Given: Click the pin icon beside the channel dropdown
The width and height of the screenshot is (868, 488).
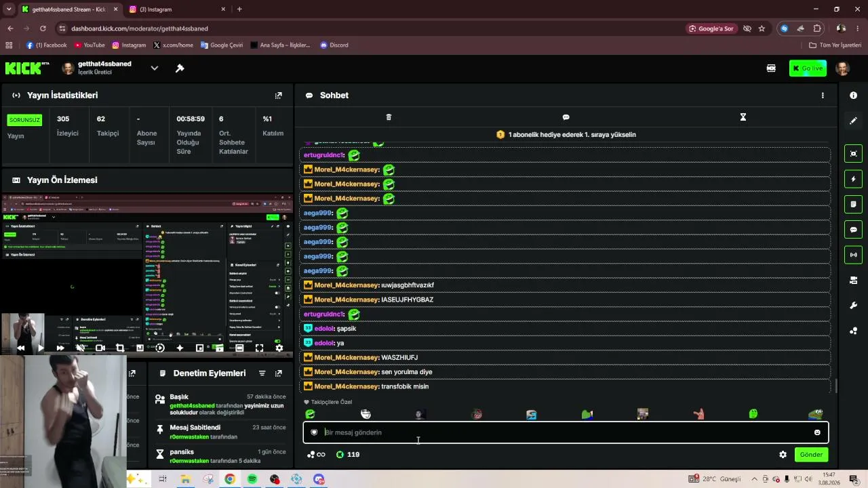Looking at the screenshot, I should tap(180, 68).
